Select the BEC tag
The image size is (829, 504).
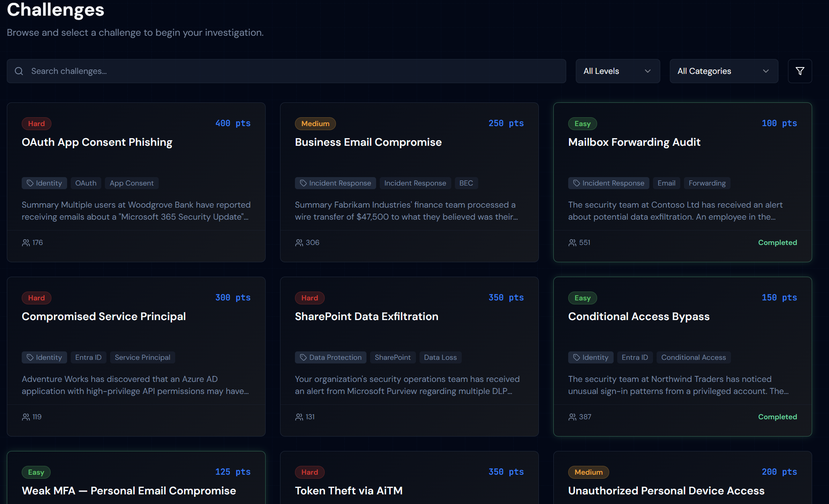pos(466,183)
